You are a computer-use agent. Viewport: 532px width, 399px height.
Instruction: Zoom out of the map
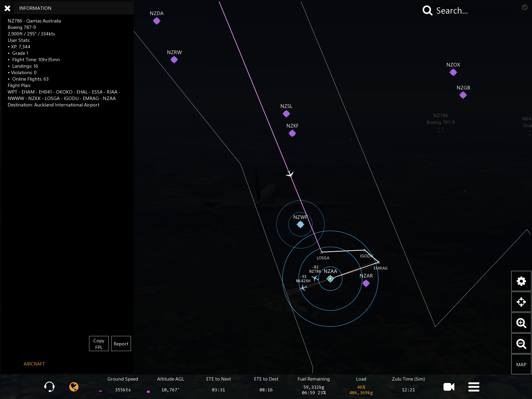(x=521, y=344)
